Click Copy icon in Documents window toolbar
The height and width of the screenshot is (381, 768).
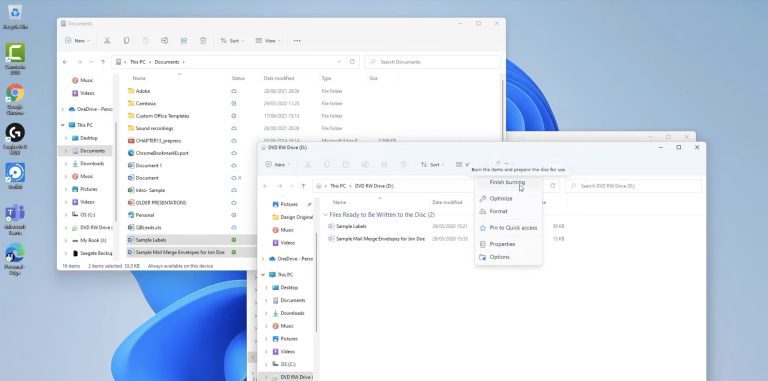click(x=126, y=41)
